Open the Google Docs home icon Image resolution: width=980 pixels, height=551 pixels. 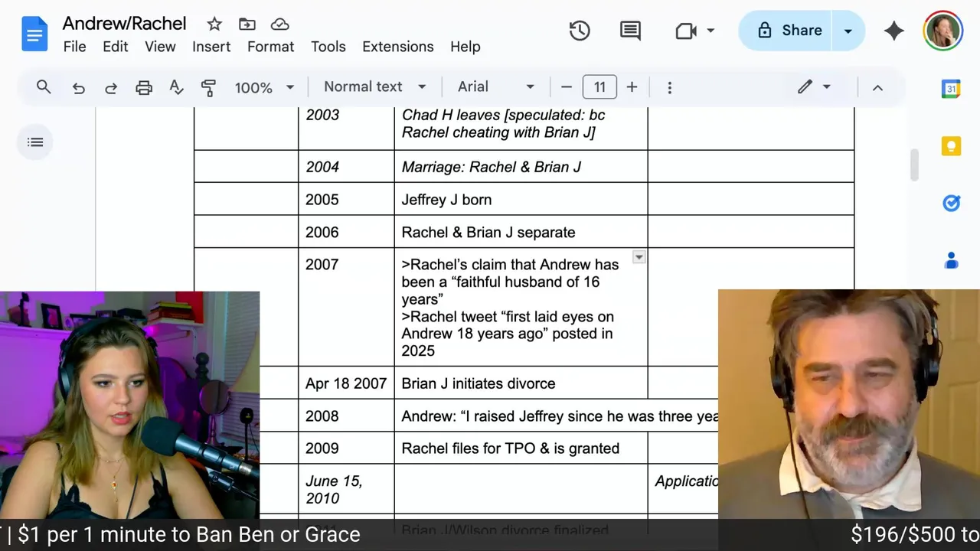[34, 34]
